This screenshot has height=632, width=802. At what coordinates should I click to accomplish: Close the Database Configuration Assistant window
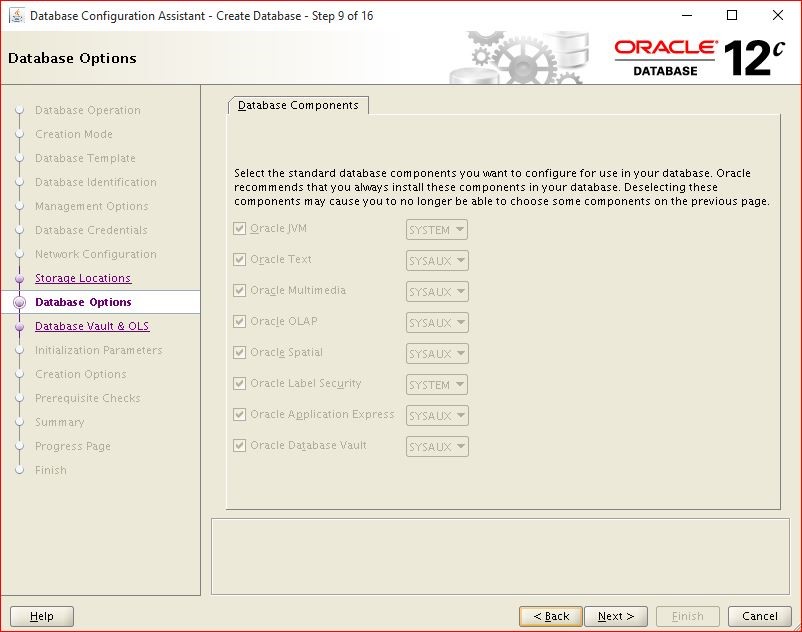click(x=777, y=15)
